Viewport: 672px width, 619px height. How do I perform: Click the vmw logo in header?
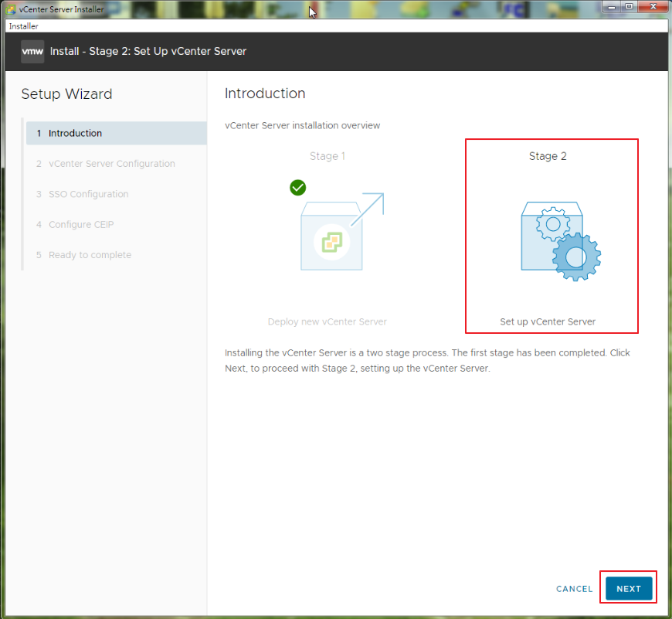(x=32, y=52)
